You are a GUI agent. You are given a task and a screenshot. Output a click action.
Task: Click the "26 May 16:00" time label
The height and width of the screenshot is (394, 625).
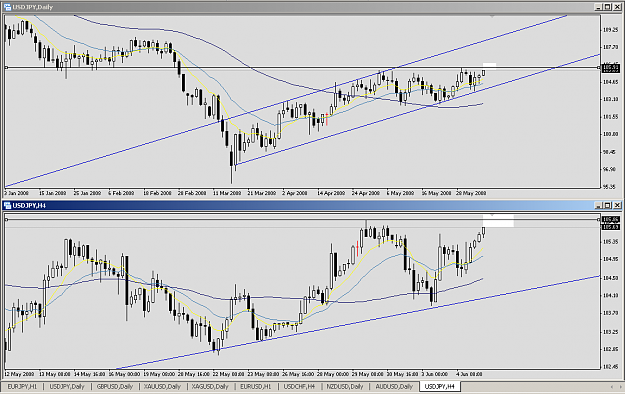[x=299, y=374]
